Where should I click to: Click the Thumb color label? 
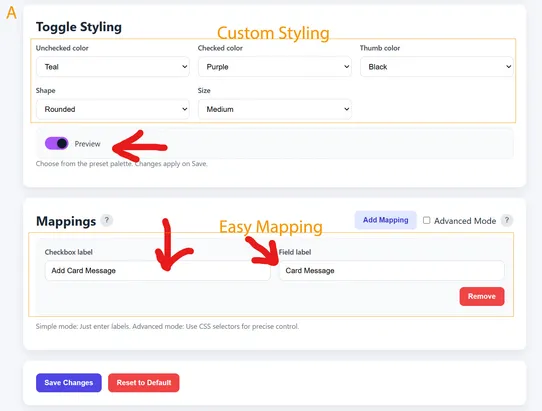(x=380, y=48)
